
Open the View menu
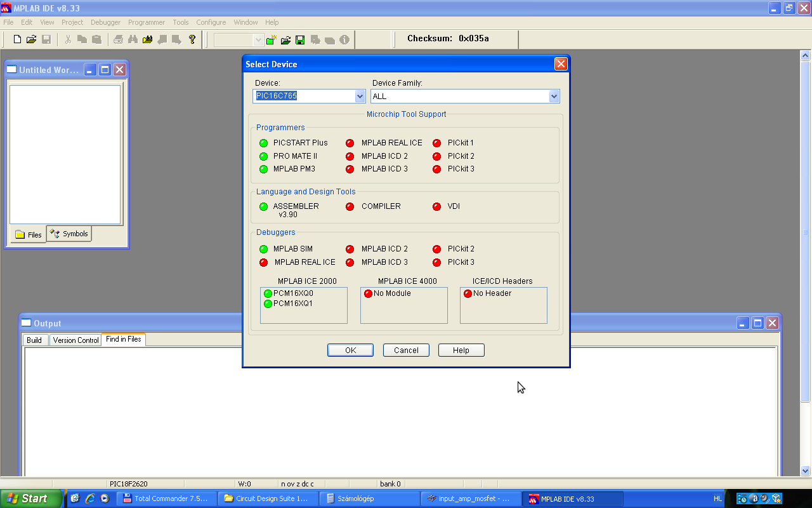tap(47, 22)
